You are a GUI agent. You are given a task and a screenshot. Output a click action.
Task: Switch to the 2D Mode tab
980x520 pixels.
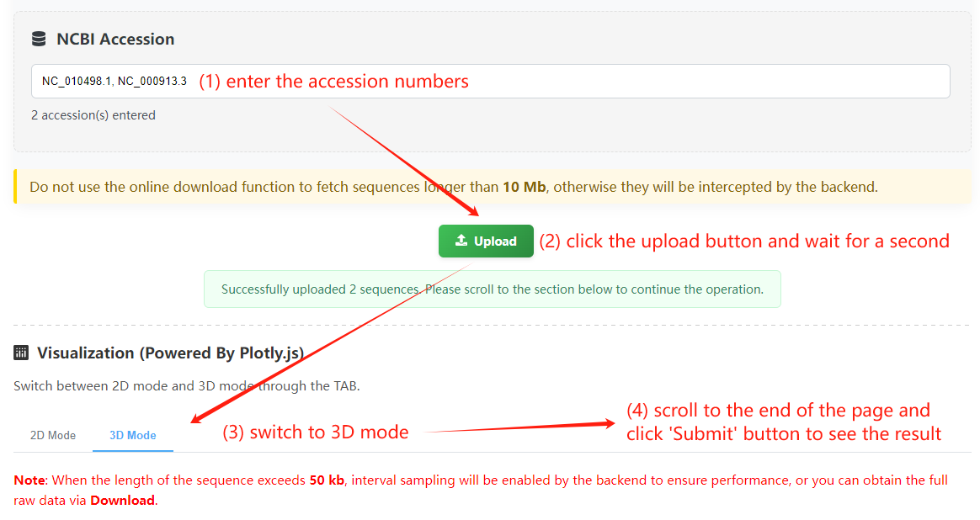pos(53,435)
